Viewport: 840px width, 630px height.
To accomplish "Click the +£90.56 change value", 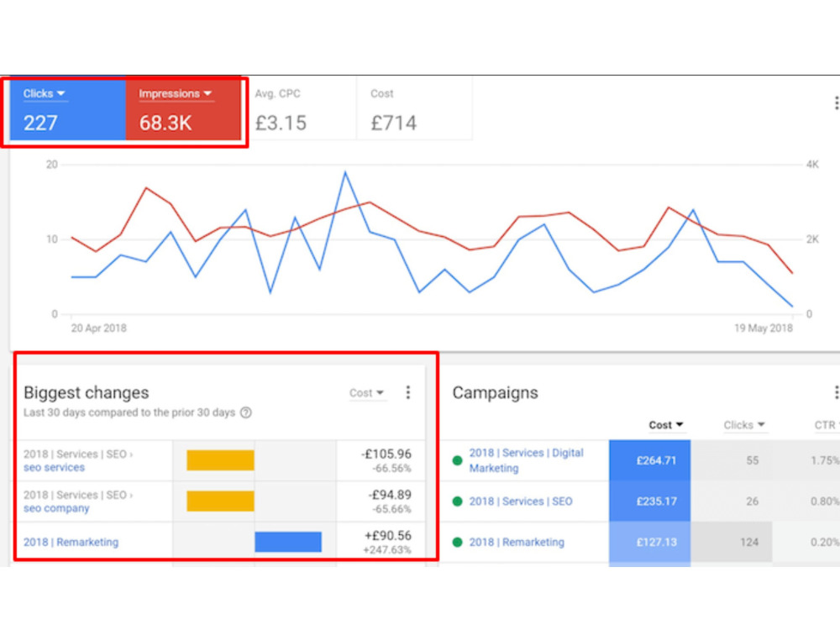I will 388,536.
